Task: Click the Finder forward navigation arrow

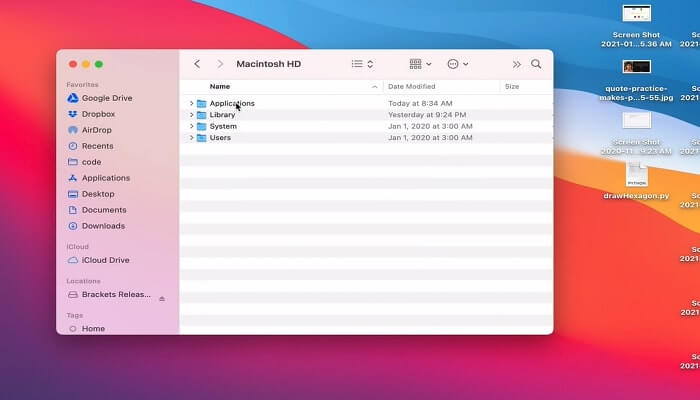Action: (x=220, y=64)
